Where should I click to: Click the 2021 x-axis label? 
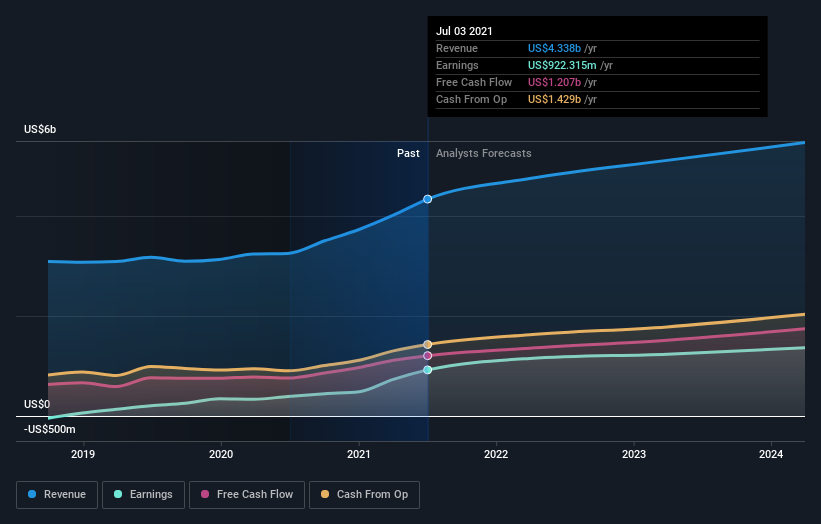point(359,454)
